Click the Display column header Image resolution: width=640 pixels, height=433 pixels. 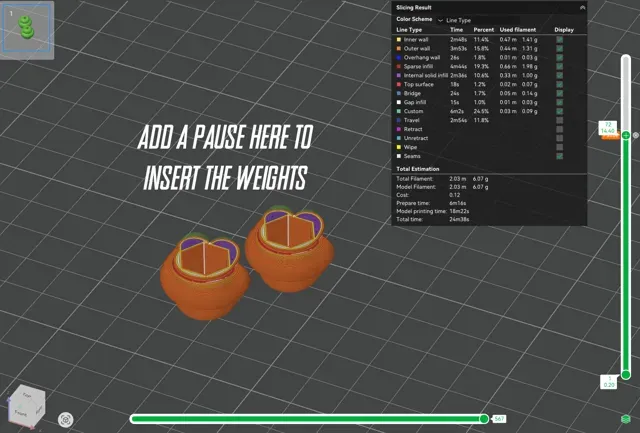pyautogui.click(x=564, y=30)
